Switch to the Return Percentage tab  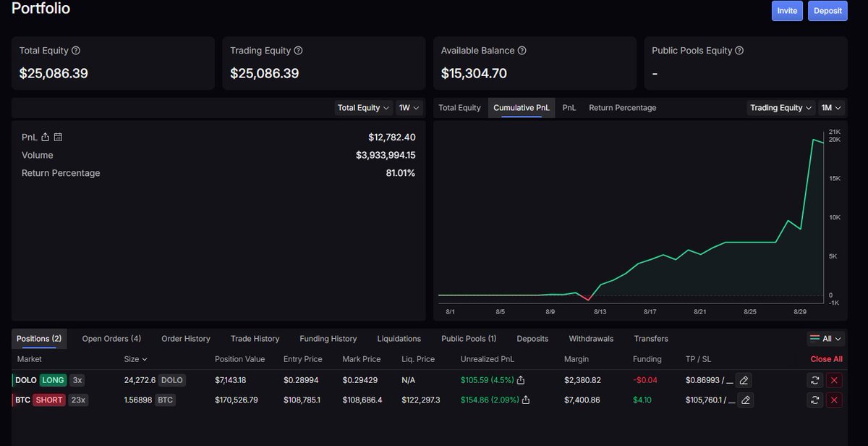pos(622,107)
